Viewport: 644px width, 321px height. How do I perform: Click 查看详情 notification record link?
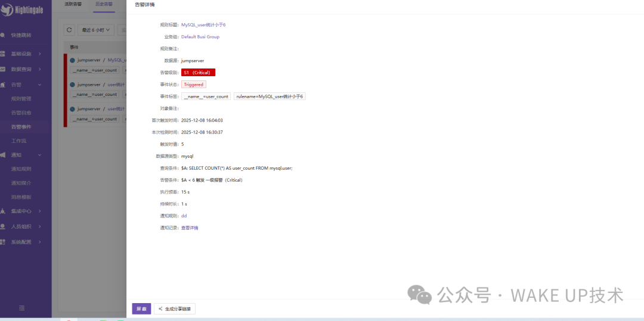coord(190,228)
